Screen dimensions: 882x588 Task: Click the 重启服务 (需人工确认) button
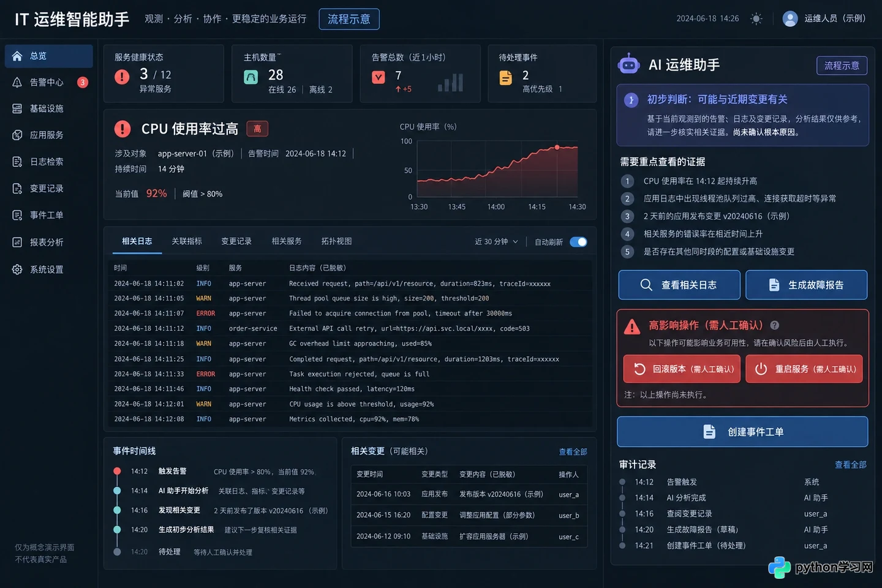click(804, 369)
